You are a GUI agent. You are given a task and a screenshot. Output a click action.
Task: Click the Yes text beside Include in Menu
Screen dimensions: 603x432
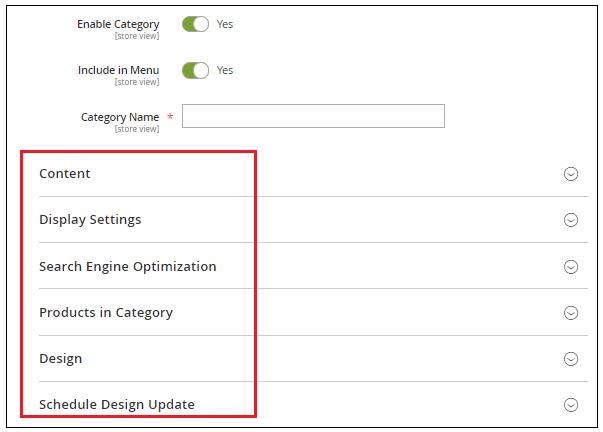click(225, 71)
